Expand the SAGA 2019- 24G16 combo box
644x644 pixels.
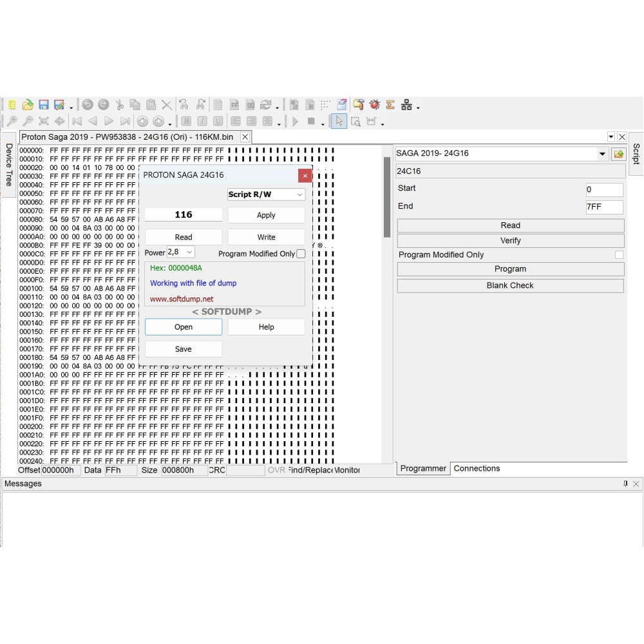(602, 154)
